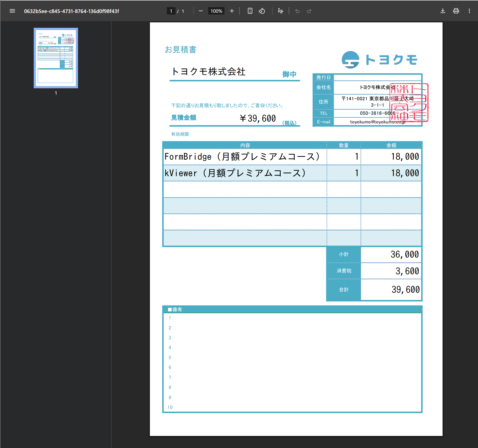Viewport: 478px width, 448px height.
Task: Print the document via printer icon
Action: click(456, 11)
